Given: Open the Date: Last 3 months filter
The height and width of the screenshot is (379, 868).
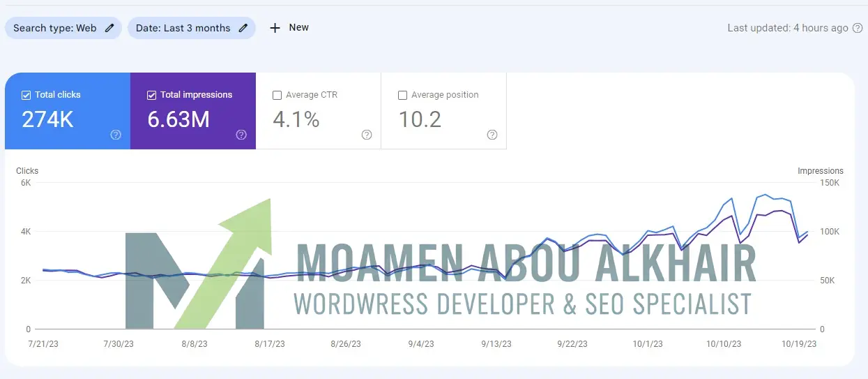Looking at the screenshot, I should coord(183,28).
